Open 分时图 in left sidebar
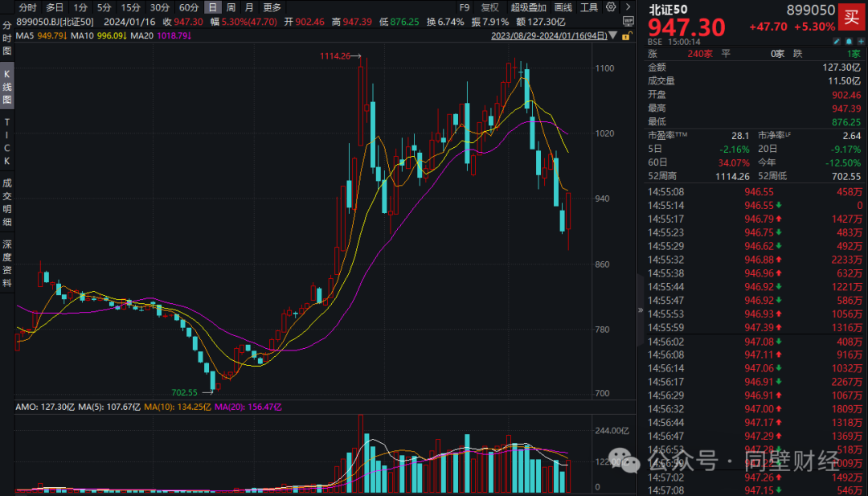Screen dimensions: 868x496 coord(6,39)
